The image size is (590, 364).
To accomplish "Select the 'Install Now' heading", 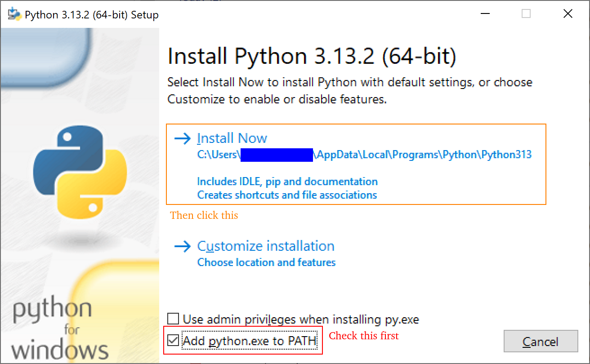I will coord(232,138).
